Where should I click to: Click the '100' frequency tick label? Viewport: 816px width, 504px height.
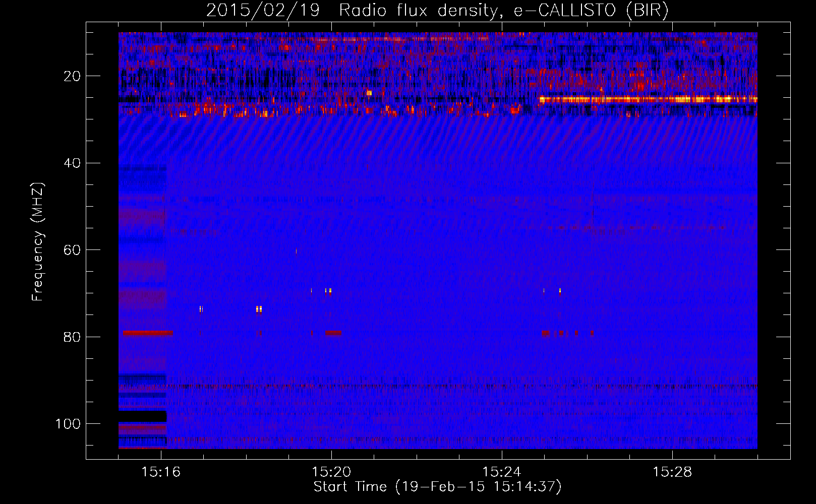coord(68,424)
